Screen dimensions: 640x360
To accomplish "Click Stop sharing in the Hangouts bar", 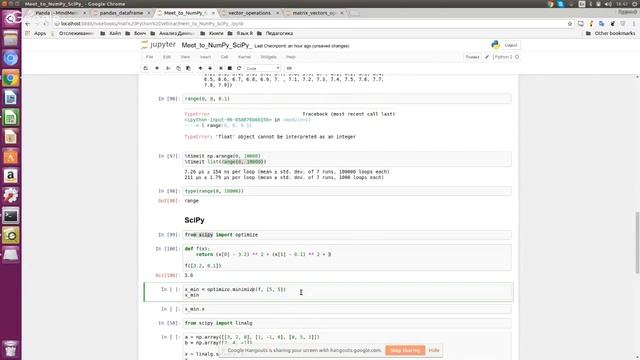I will (405, 350).
